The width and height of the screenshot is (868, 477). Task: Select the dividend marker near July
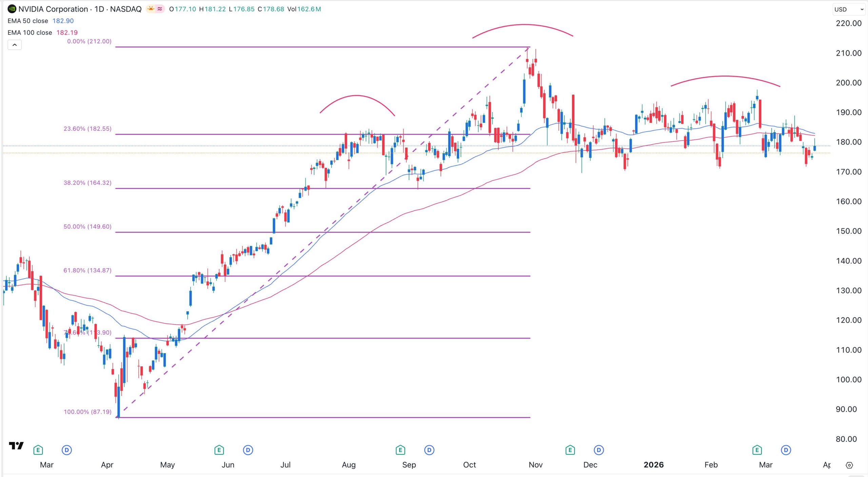point(248,450)
